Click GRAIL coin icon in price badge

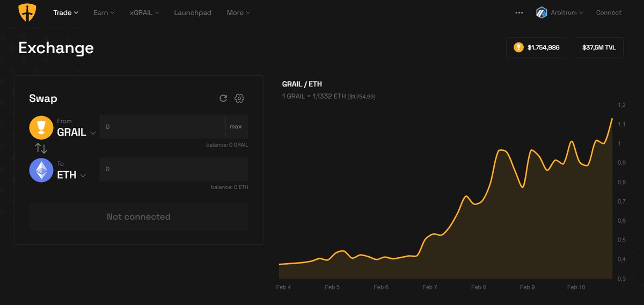tap(518, 47)
